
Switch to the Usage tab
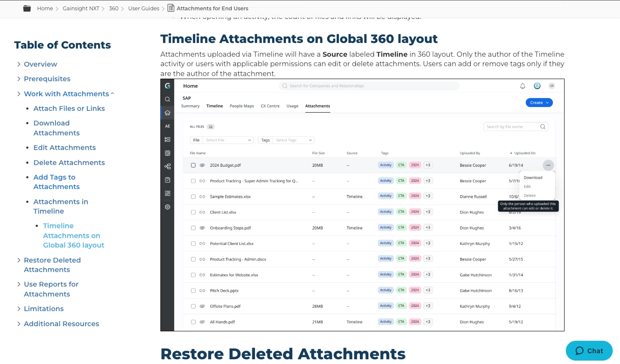coord(292,106)
